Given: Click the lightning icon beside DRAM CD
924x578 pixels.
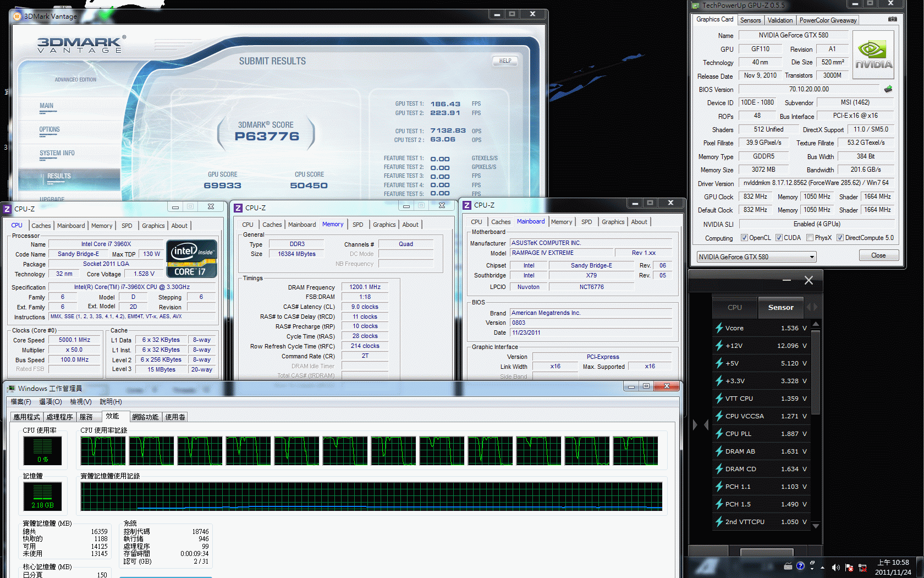Looking at the screenshot, I should coord(719,469).
